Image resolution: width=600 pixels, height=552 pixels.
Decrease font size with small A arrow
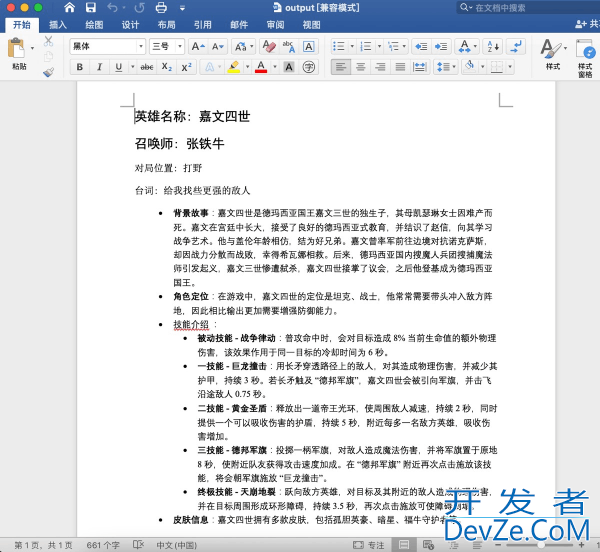coord(218,47)
